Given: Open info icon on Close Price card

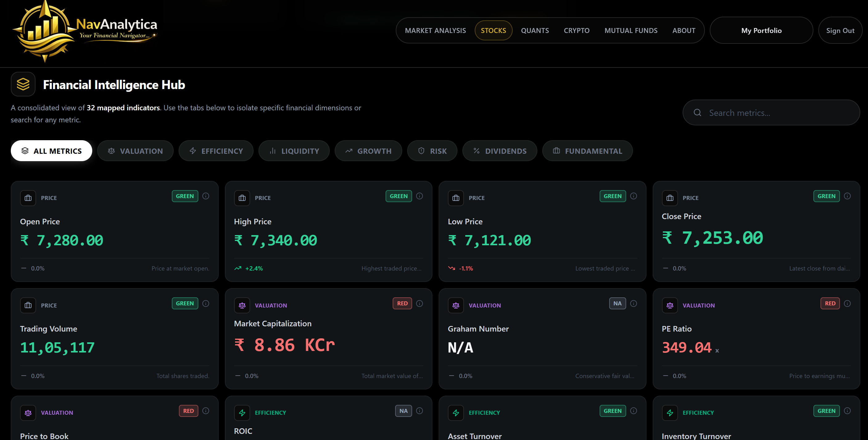Looking at the screenshot, I should 847,196.
